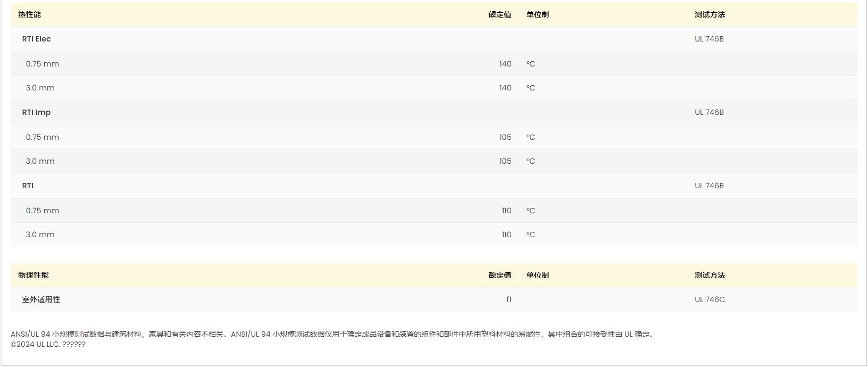Click 110 value for RTI 0.75 mm
This screenshot has width=868, height=367.
pyautogui.click(x=506, y=211)
